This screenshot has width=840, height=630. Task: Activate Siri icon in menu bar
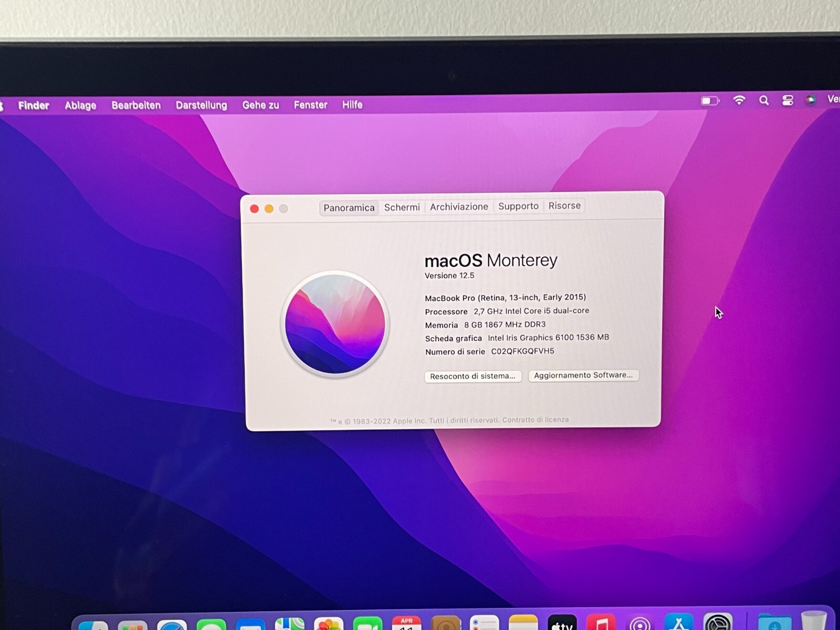pyautogui.click(x=811, y=99)
